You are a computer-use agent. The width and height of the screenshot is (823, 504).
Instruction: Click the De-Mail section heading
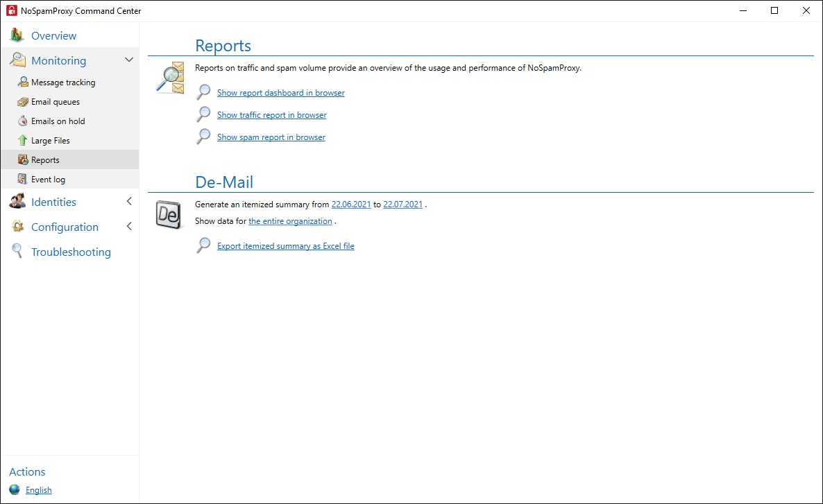224,182
